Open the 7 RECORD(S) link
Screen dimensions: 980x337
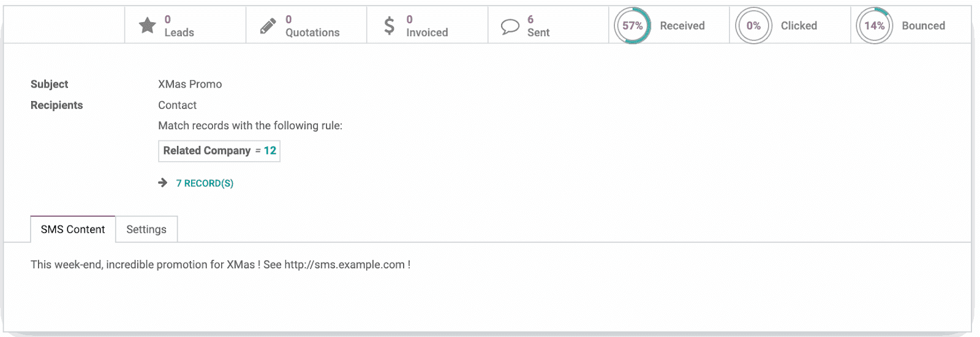click(x=205, y=183)
